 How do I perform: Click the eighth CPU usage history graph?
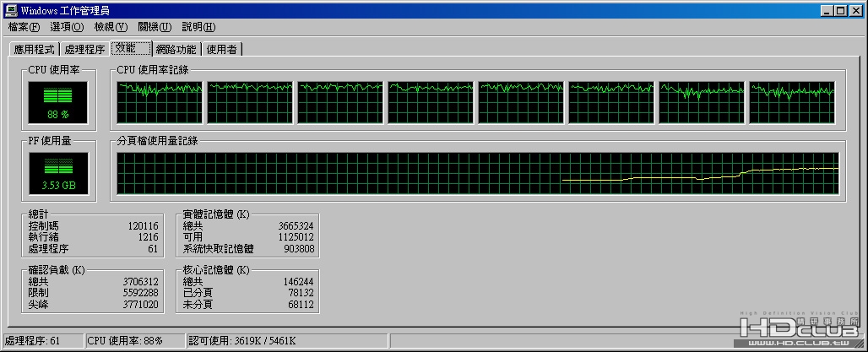pyautogui.click(x=792, y=103)
